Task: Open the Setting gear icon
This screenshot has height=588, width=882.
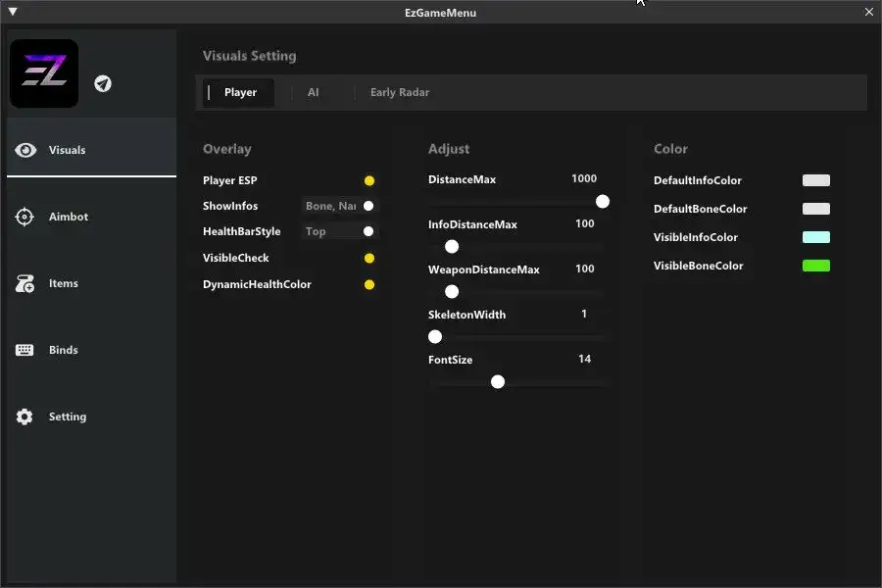Action: click(25, 416)
